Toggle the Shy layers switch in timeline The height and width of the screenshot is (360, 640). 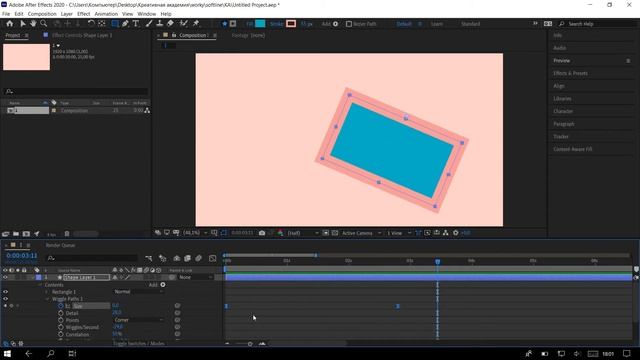tap(177, 258)
